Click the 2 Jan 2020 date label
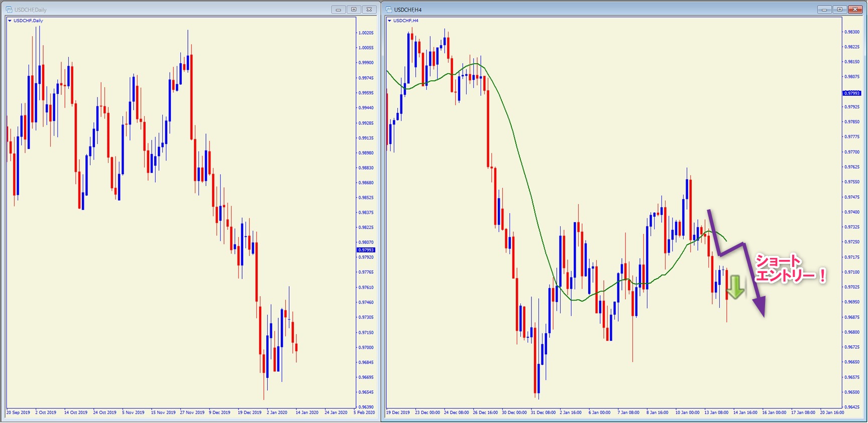The width and height of the screenshot is (868, 423). click(277, 412)
